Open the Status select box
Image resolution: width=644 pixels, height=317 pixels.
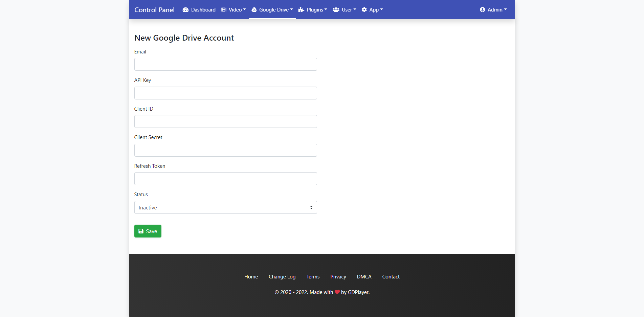[x=226, y=207]
